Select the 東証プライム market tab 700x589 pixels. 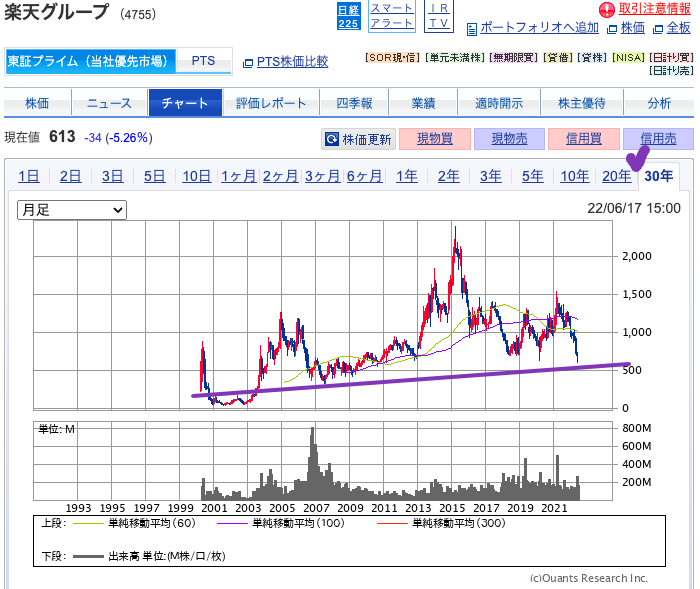pyautogui.click(x=91, y=61)
